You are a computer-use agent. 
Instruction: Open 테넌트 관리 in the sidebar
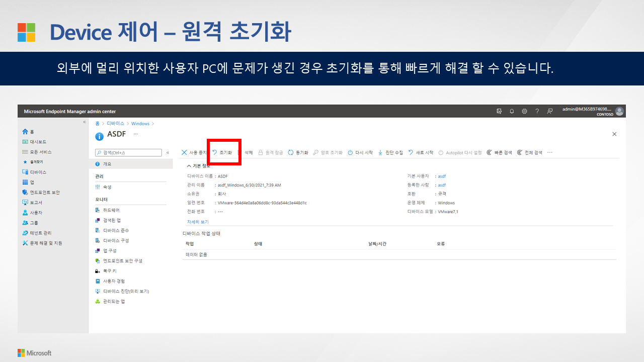point(37,233)
